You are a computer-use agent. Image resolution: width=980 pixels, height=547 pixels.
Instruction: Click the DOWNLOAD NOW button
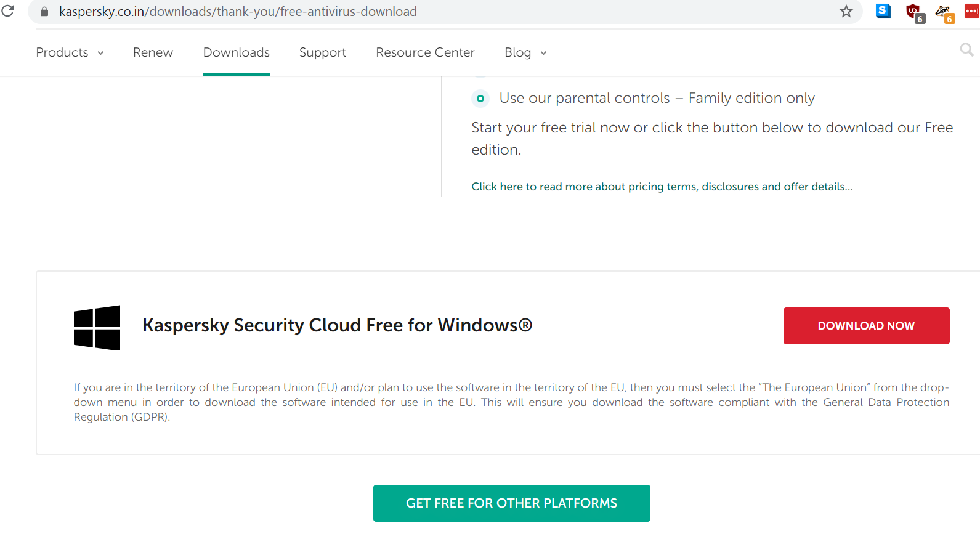[x=866, y=325]
